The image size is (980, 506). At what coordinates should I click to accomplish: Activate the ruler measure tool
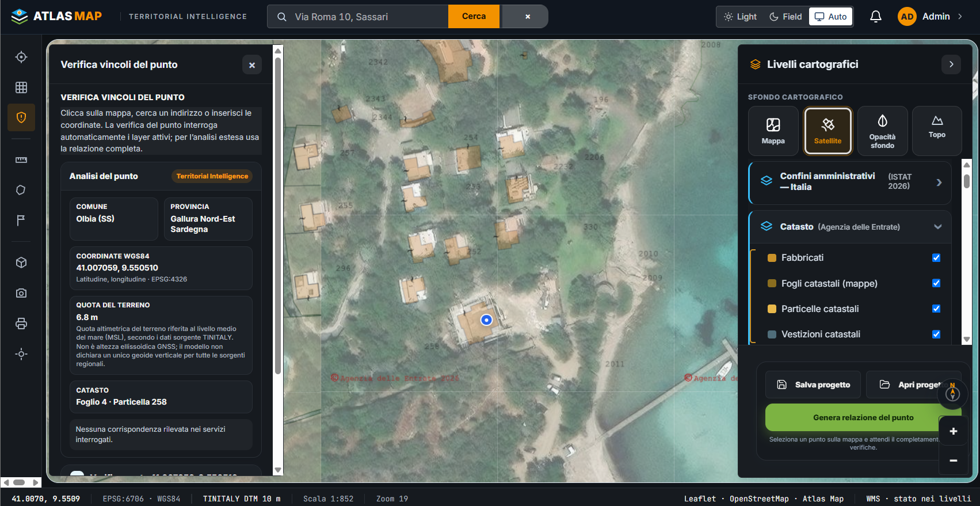click(21, 159)
